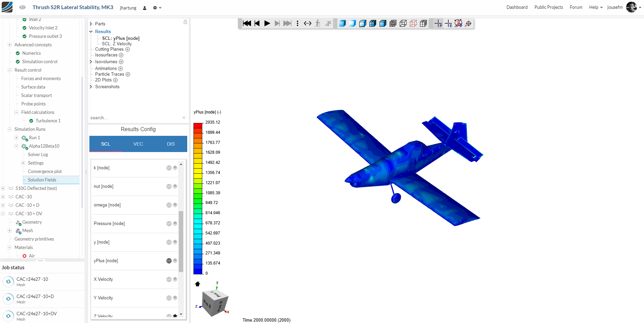Toggle layers icon for yPlus [node] field
644x323 pixels.
175,261
